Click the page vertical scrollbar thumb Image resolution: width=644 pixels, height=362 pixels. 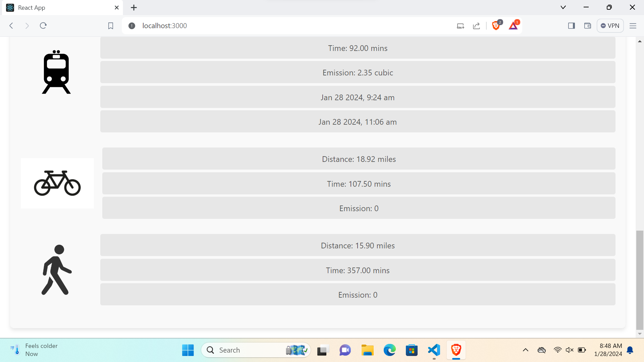(x=640, y=280)
